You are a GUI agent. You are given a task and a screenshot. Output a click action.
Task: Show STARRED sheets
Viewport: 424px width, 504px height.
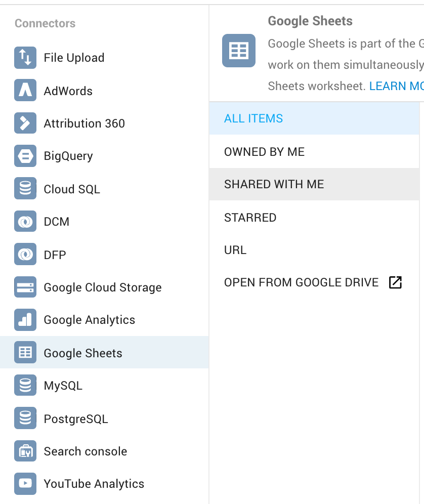click(314, 218)
